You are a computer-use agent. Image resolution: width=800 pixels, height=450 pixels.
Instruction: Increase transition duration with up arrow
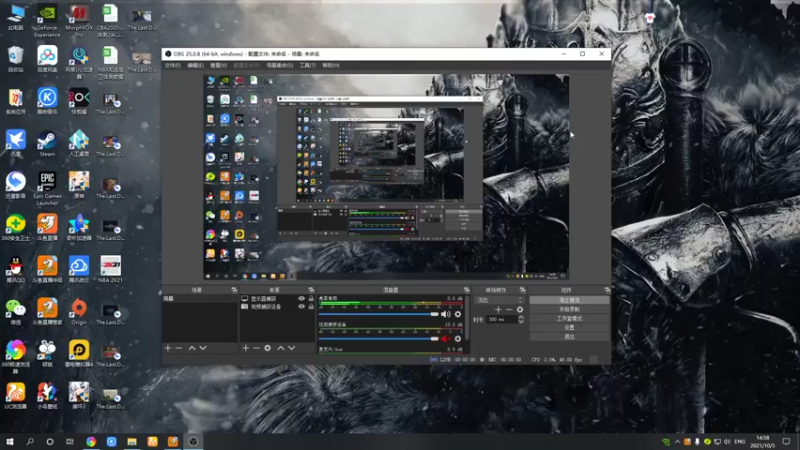(521, 317)
